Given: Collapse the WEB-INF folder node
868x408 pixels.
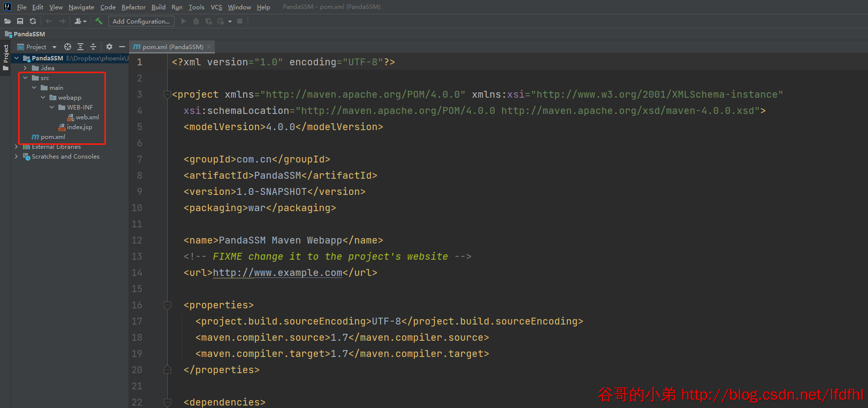Looking at the screenshot, I should (51, 108).
